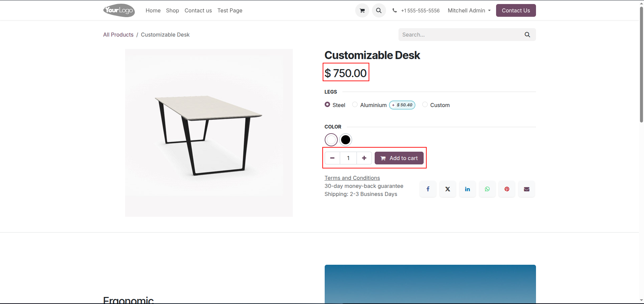644x304 pixels.
Task: Select Custom legs option
Action: (425, 105)
